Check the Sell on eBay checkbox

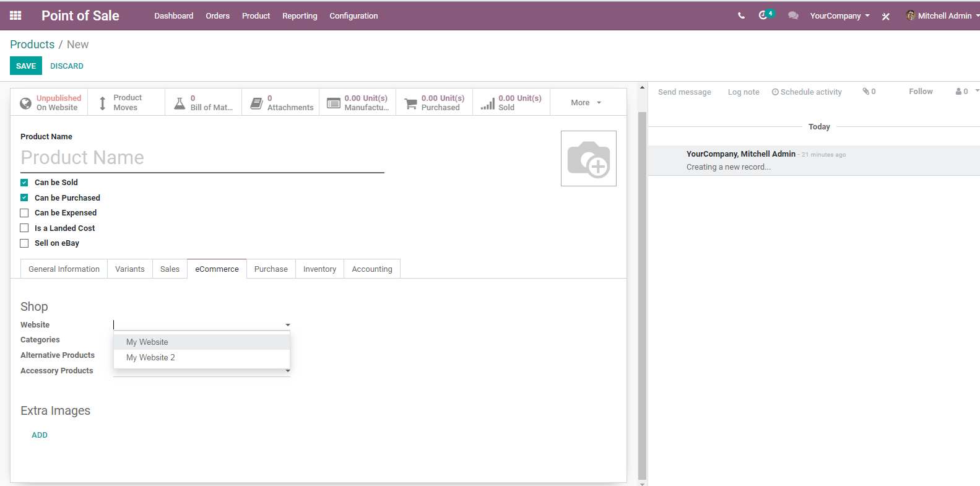click(24, 243)
